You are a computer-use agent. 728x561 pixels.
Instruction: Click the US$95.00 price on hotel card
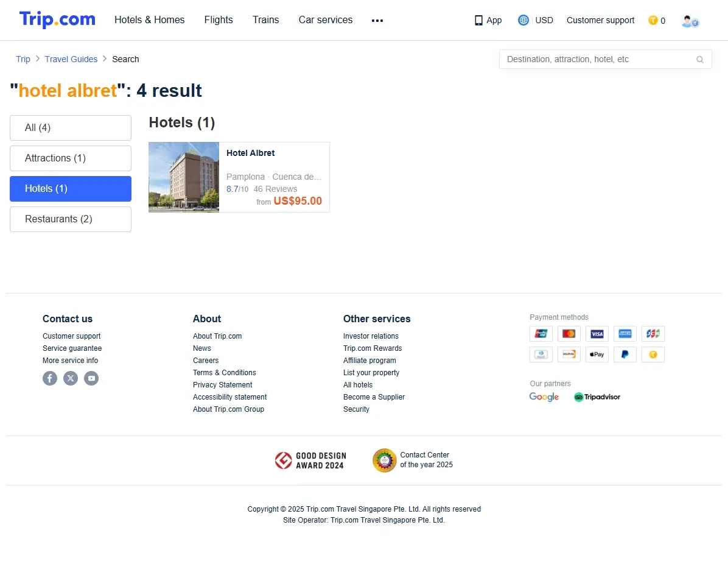(x=298, y=201)
